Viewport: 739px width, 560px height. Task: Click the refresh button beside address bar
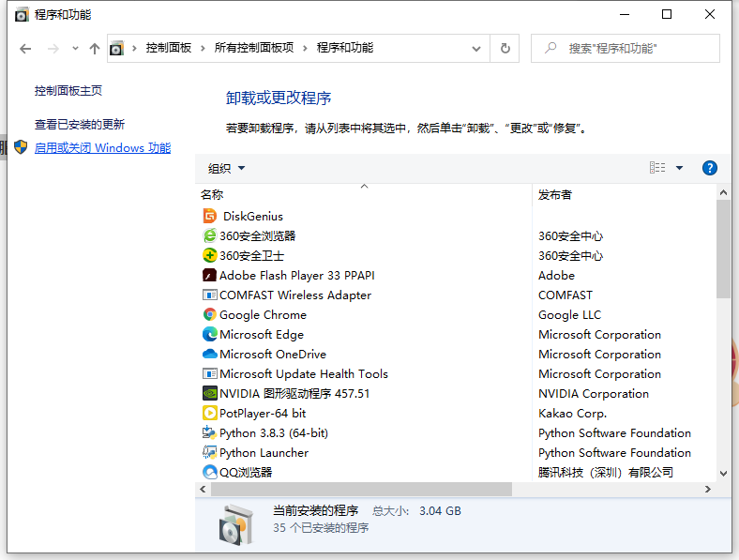pyautogui.click(x=505, y=49)
